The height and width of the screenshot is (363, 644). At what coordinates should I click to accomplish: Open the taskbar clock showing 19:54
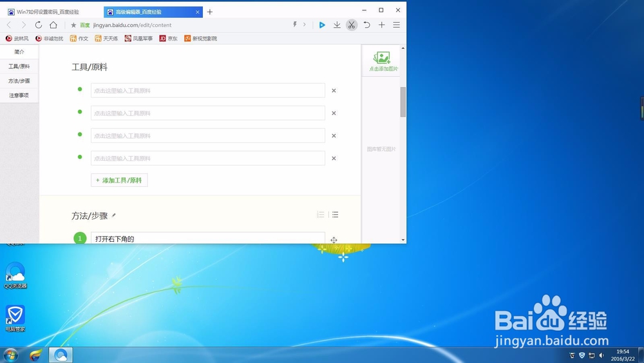coord(623,355)
